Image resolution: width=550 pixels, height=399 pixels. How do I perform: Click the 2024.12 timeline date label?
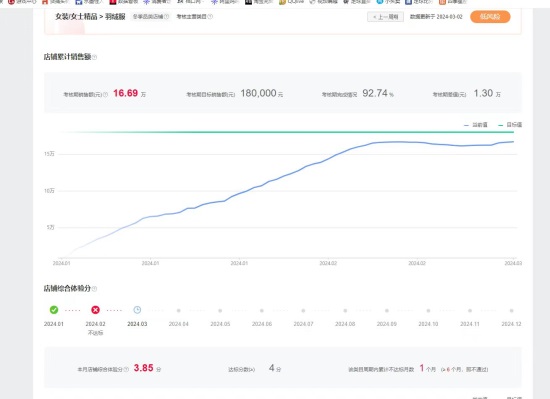coord(511,324)
